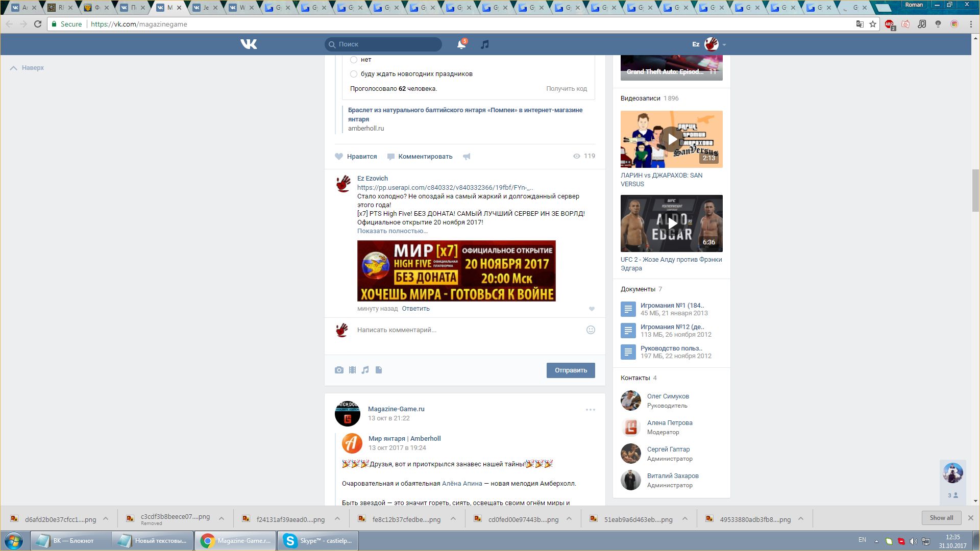980x551 pixels.
Task: Click the share megaphone icon under post
Action: tap(467, 157)
